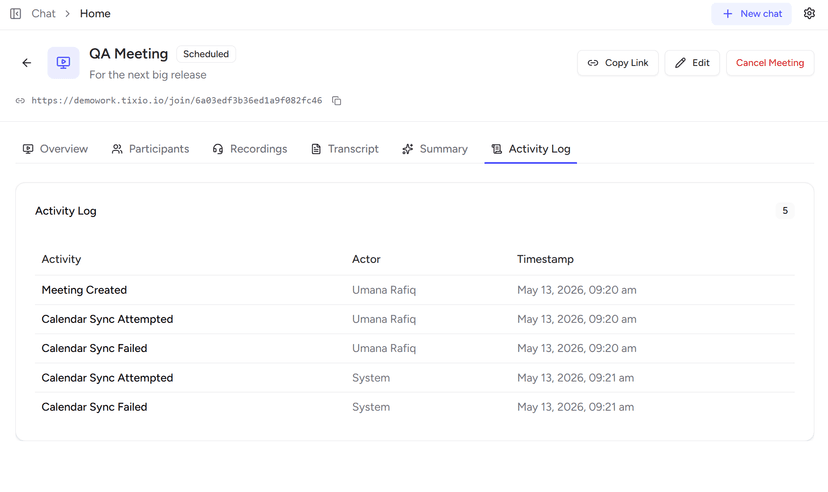Copy the join URL with the copy icon
The image size is (828, 492).
coord(336,100)
